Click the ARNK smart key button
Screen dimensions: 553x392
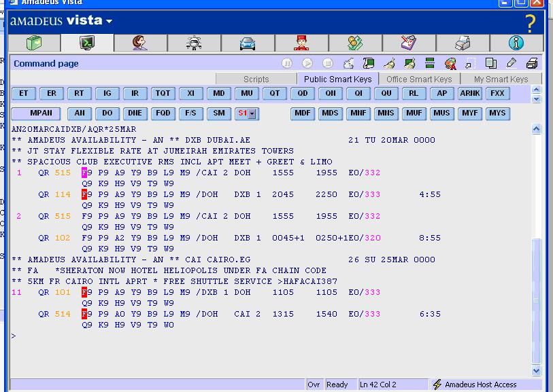470,93
